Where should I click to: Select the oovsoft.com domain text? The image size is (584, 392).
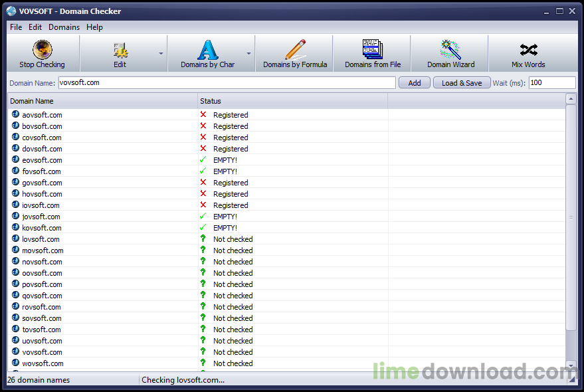42,273
